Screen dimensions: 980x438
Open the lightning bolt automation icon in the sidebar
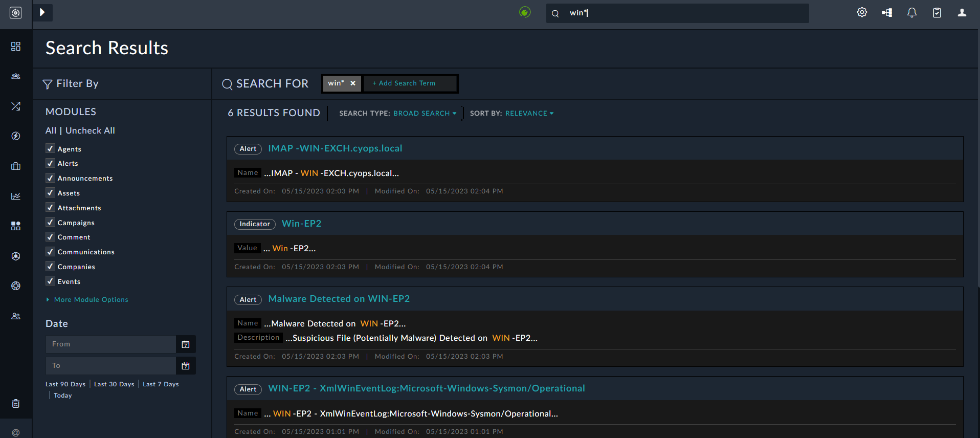pos(16,136)
